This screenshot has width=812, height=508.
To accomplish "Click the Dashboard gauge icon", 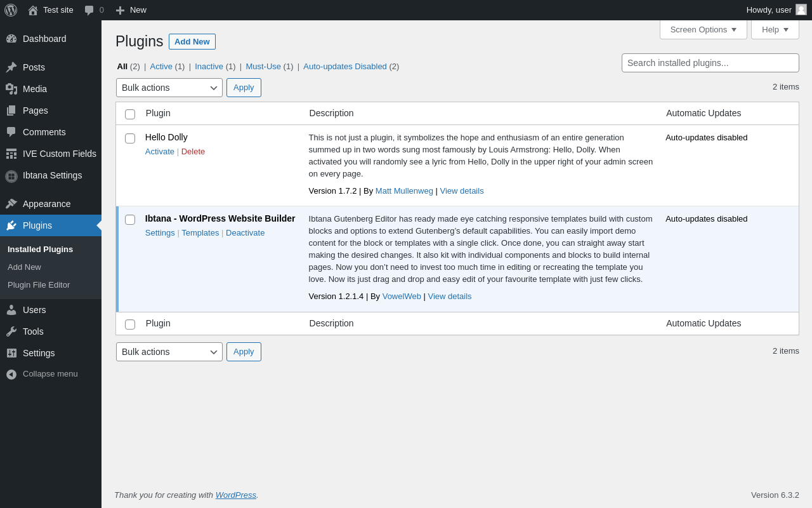I will [x=11, y=39].
